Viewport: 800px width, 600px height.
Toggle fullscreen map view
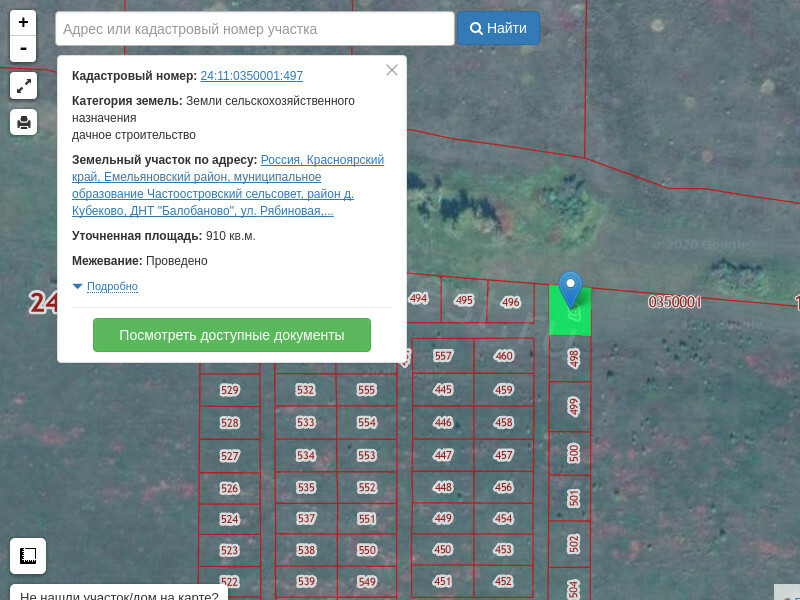(23, 86)
